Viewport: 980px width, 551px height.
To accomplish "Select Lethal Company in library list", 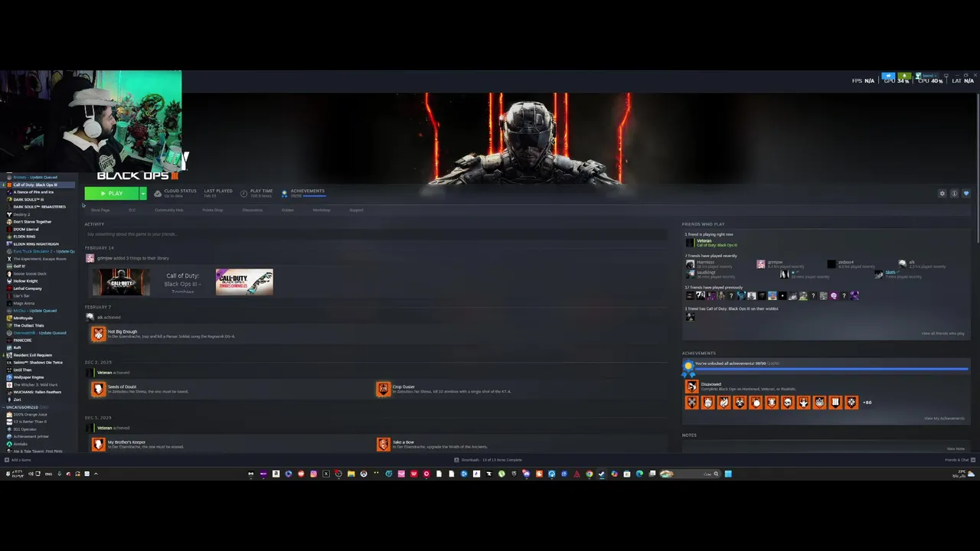I will pyautogui.click(x=28, y=289).
